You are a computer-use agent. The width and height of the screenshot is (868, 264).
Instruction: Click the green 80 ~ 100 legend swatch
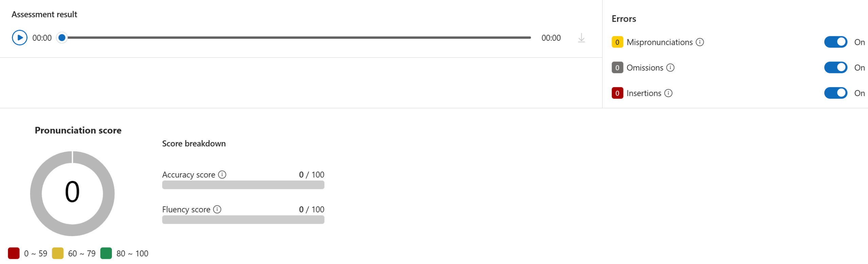tap(106, 253)
